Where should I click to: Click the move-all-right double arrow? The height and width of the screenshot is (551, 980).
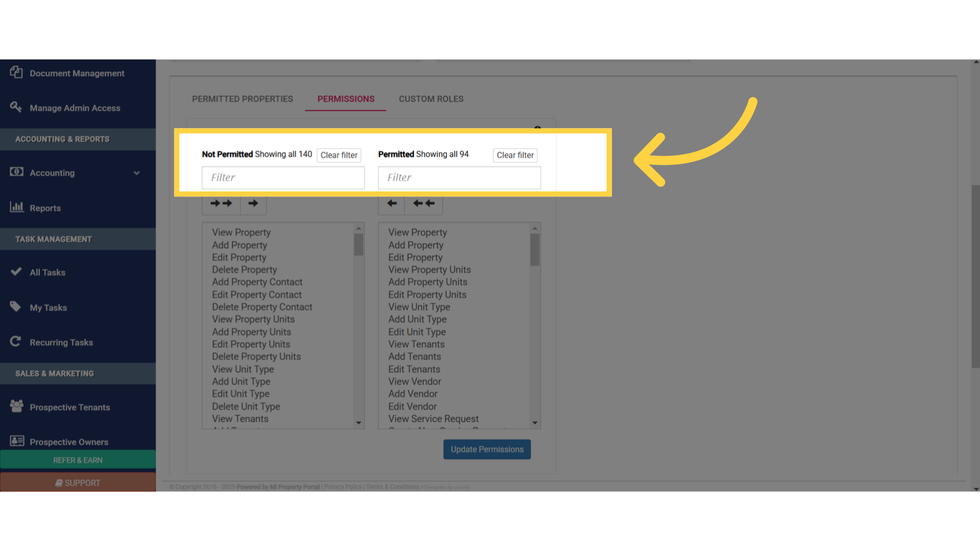221,203
